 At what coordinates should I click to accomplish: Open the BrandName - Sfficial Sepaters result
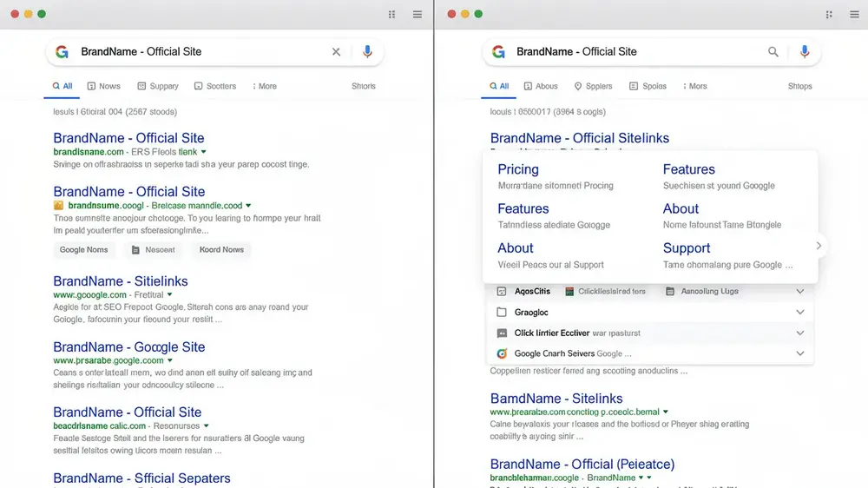(x=141, y=478)
